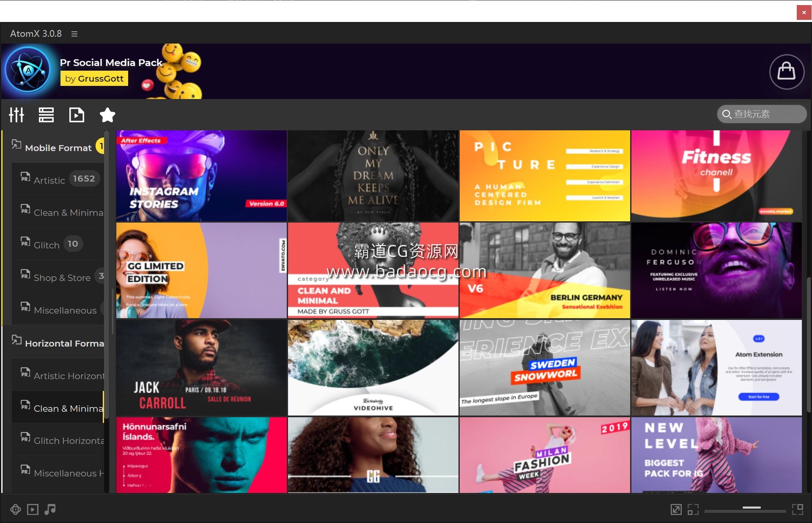Show favorites with the star icon
Image resolution: width=812 pixels, height=523 pixels.
coord(107,115)
